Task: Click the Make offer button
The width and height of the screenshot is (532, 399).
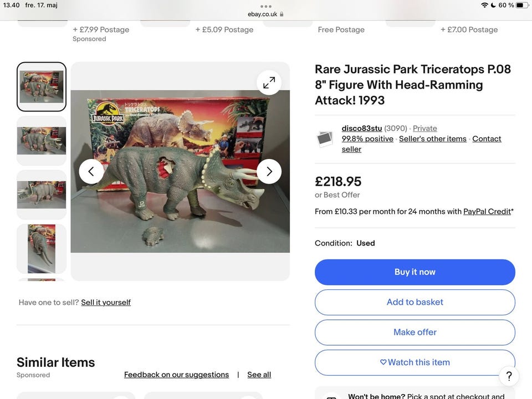Action: coord(415,332)
